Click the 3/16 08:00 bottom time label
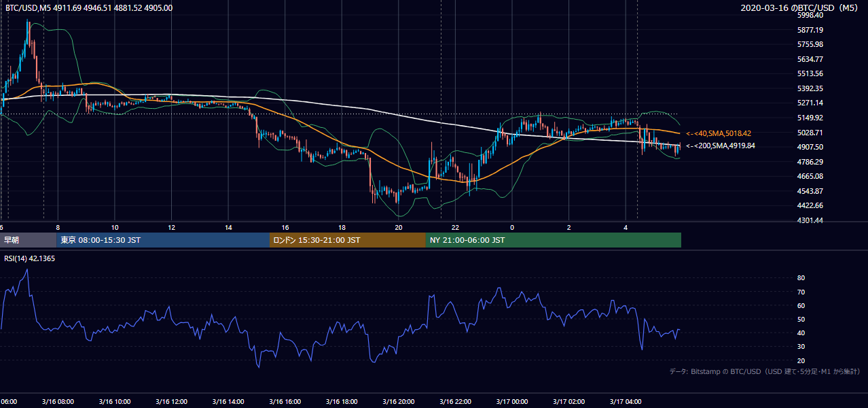 click(x=58, y=401)
